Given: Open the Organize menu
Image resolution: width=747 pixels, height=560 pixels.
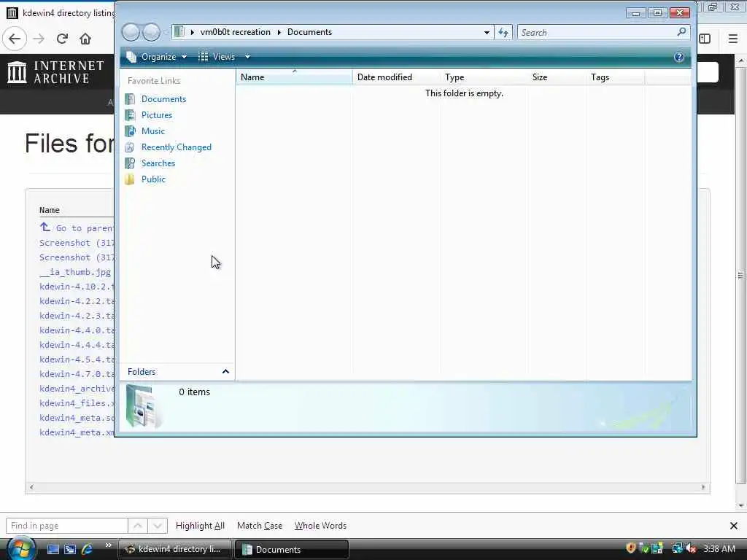Looking at the screenshot, I should click(157, 57).
